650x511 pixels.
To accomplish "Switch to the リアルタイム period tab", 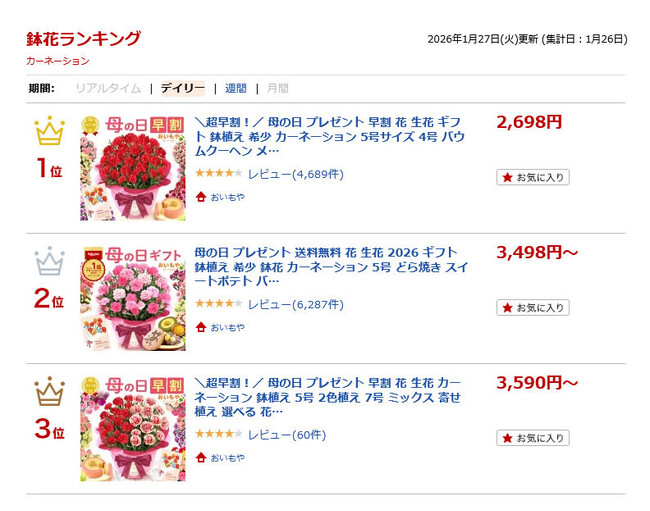I will coord(108,88).
